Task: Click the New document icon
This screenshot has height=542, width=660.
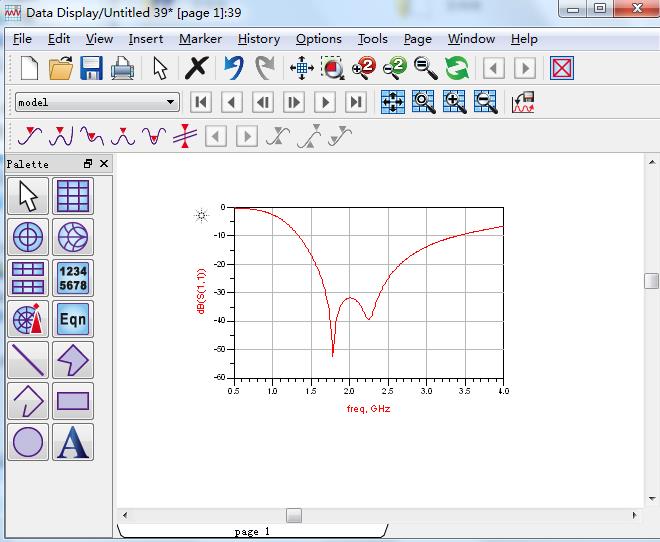Action: (x=29, y=68)
